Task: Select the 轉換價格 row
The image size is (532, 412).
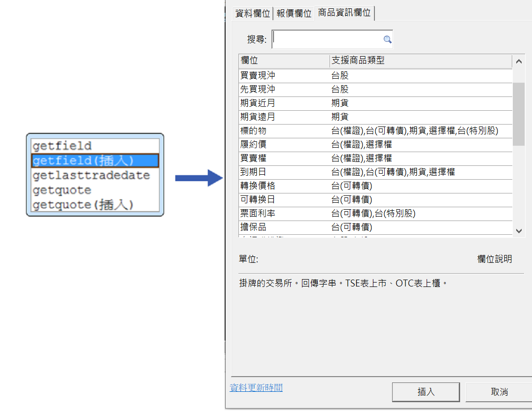Action: click(375, 186)
